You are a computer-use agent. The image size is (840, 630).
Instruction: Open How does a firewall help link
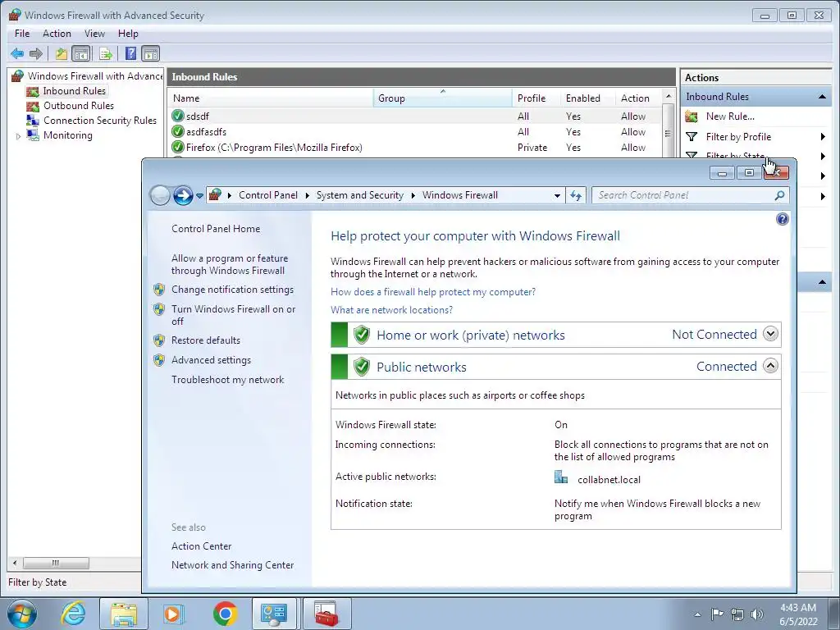(433, 292)
